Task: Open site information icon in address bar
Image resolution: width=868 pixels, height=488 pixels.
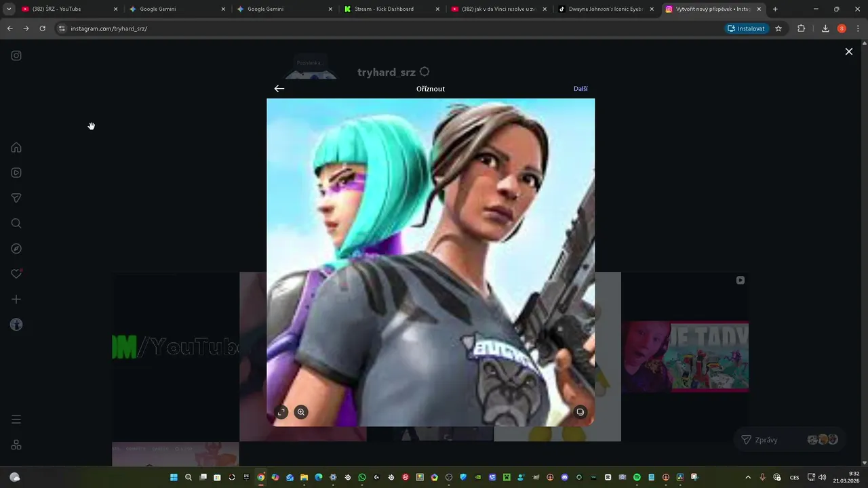Action: (62, 28)
